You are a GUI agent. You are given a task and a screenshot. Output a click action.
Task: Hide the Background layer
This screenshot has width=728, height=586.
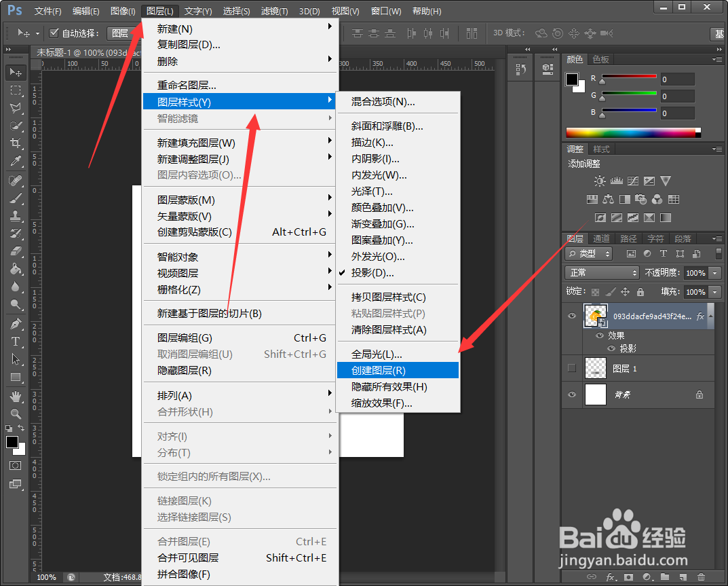(572, 395)
